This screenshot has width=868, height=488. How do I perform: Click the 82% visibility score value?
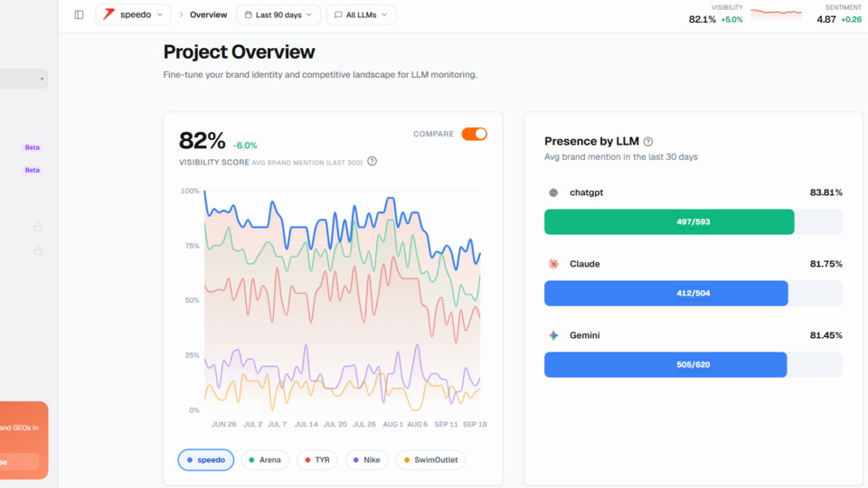(x=202, y=141)
